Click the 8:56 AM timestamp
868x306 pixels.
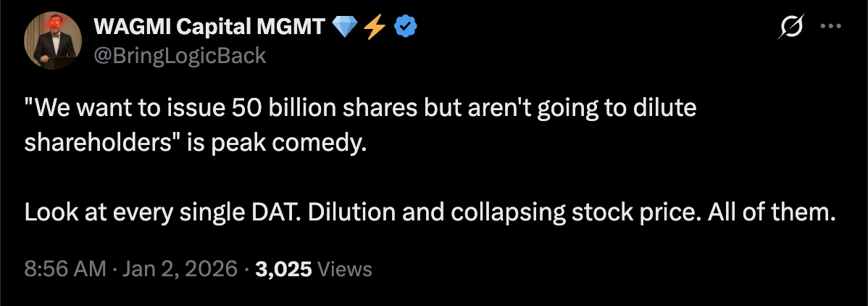tap(65, 270)
